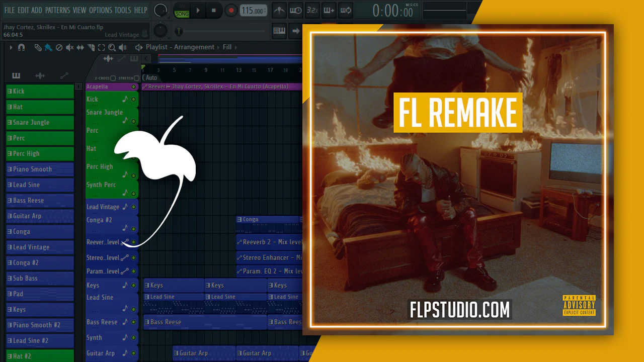
Task: Click the playlist speaker icon
Action: coord(139,47)
